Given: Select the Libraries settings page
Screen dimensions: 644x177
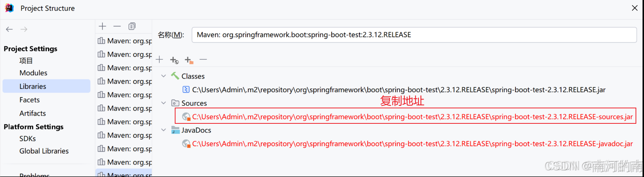Looking at the screenshot, I should point(46,86).
